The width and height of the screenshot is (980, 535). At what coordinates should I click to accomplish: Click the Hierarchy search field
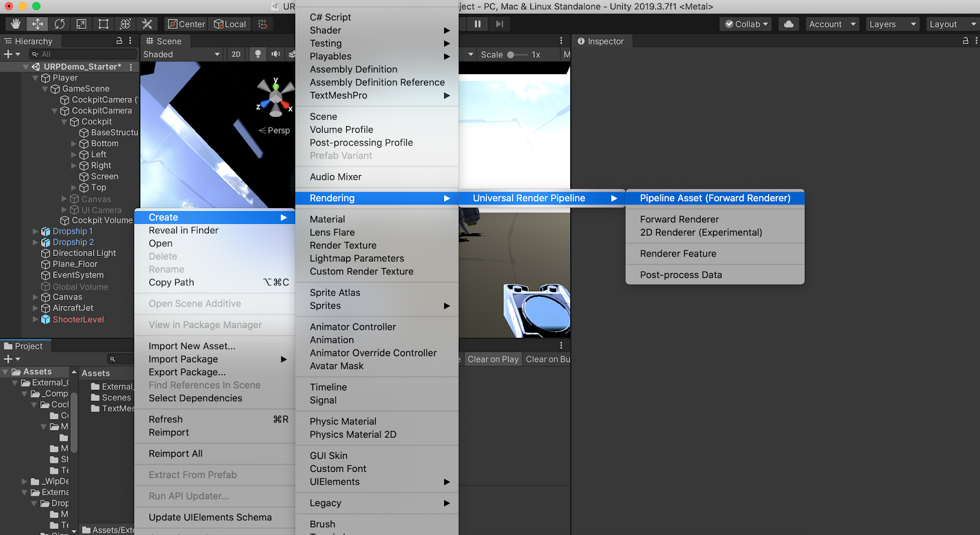click(83, 54)
